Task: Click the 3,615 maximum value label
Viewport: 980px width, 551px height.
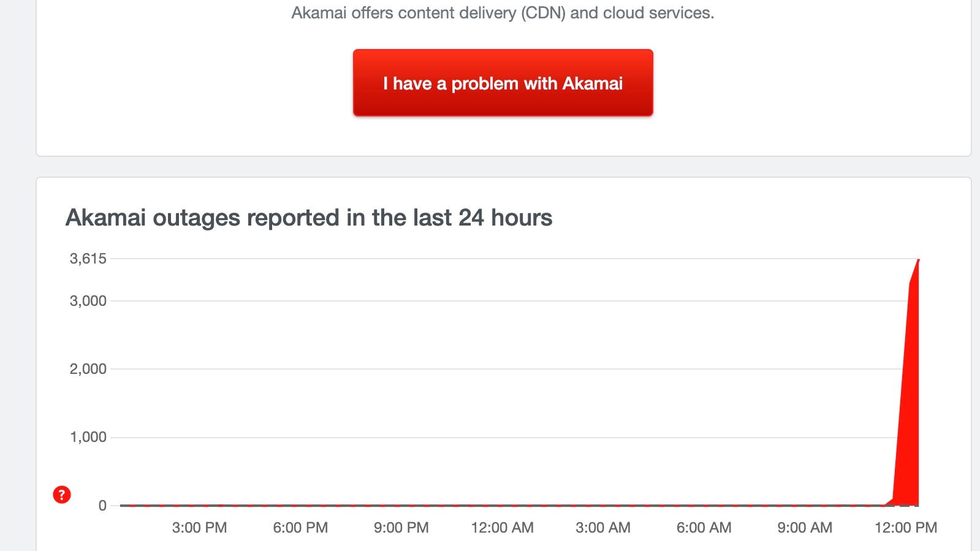Action: 88,259
